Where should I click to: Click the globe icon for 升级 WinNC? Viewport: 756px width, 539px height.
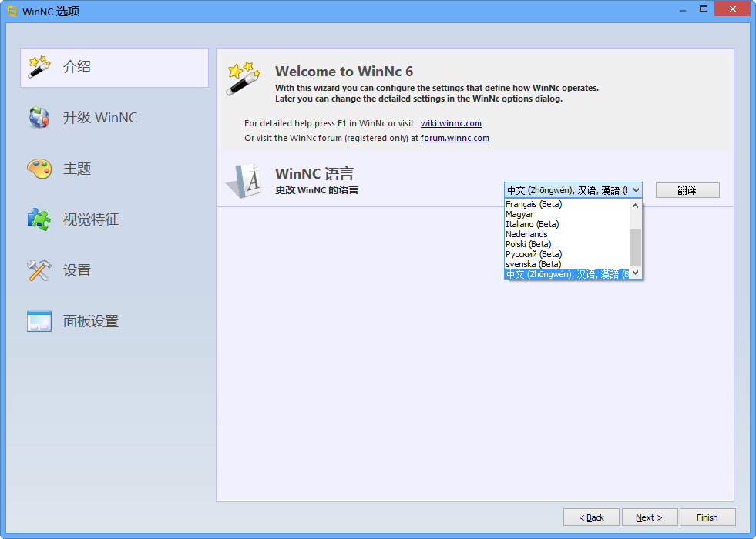pyautogui.click(x=39, y=118)
